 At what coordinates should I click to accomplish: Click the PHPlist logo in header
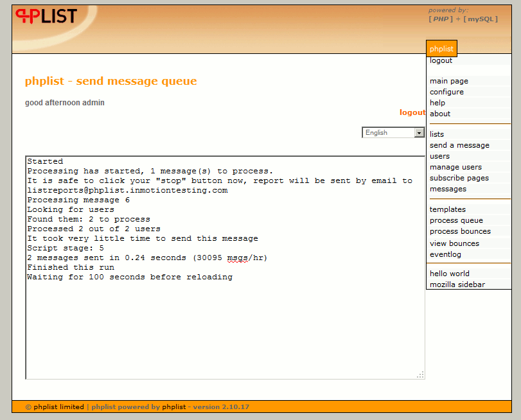pos(46,16)
